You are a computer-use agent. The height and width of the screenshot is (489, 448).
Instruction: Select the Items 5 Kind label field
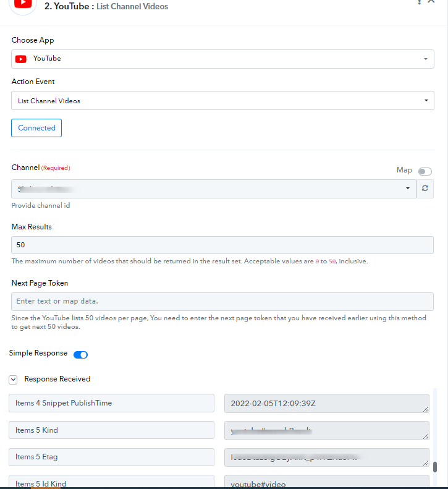111,430
